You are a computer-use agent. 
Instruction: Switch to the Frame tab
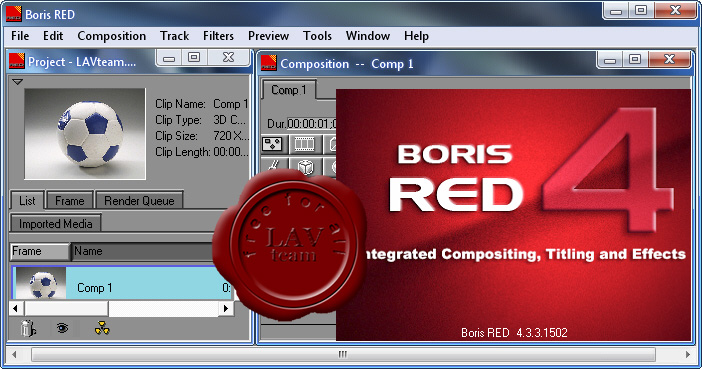[69, 201]
